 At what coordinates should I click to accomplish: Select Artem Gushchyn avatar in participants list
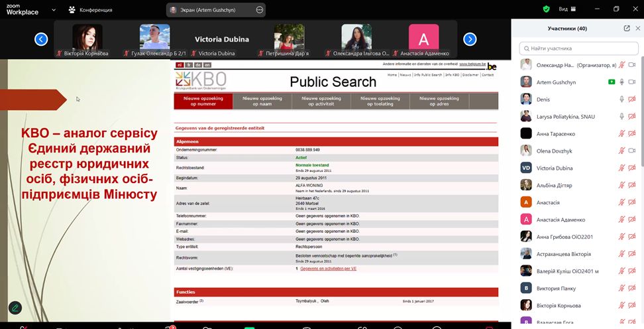(x=526, y=82)
